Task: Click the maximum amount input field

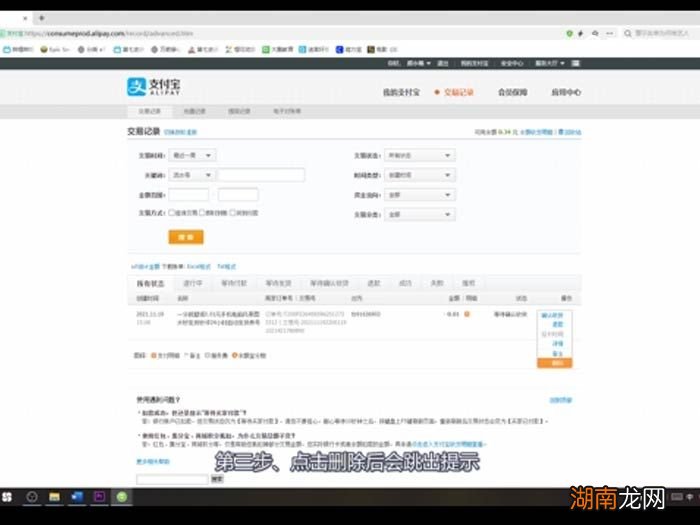Action: (x=238, y=195)
